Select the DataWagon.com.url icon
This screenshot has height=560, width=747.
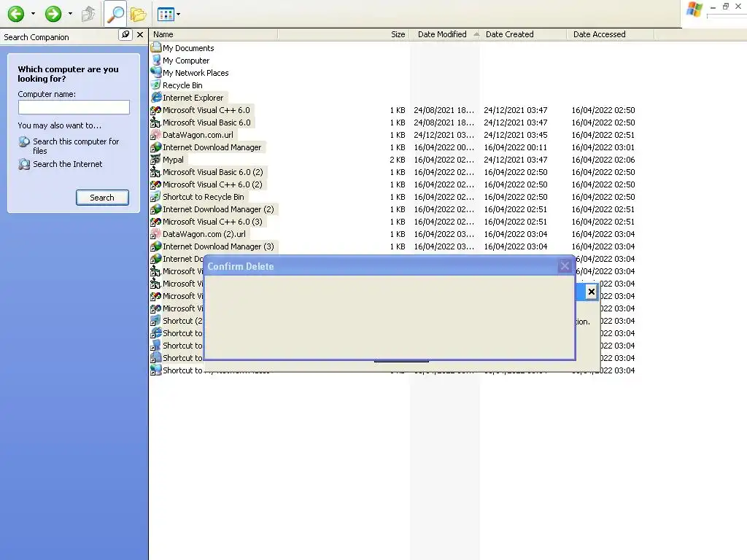[x=156, y=135]
